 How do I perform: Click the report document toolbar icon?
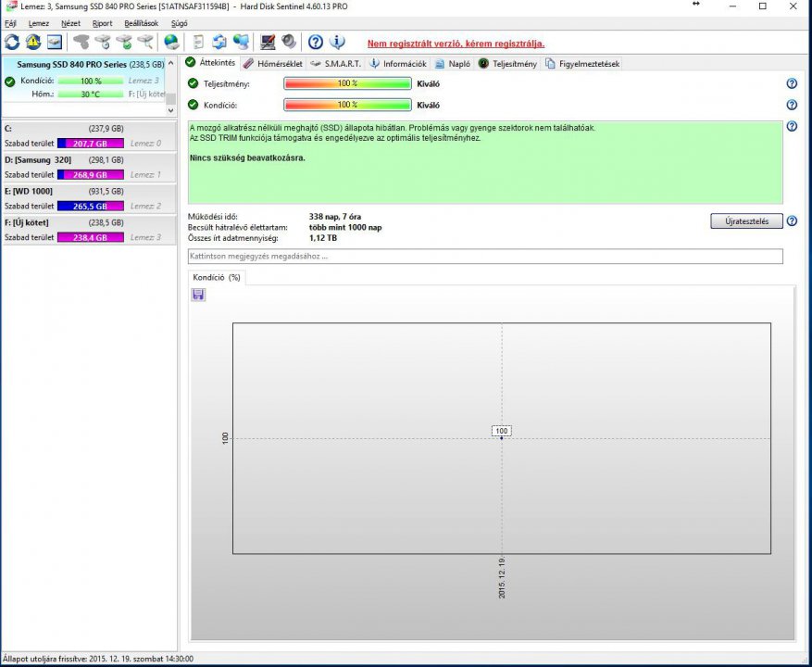[x=198, y=42]
